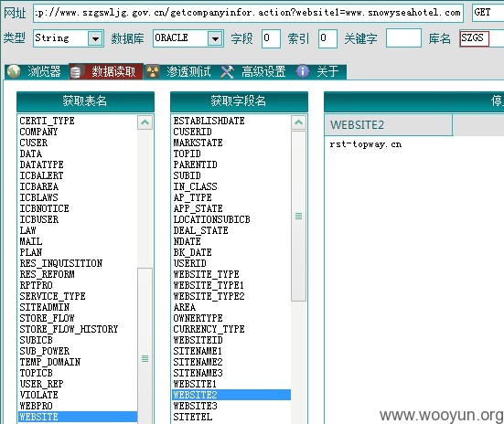Select table WEBPRO
This screenshot has height=424, width=504.
tap(36, 406)
